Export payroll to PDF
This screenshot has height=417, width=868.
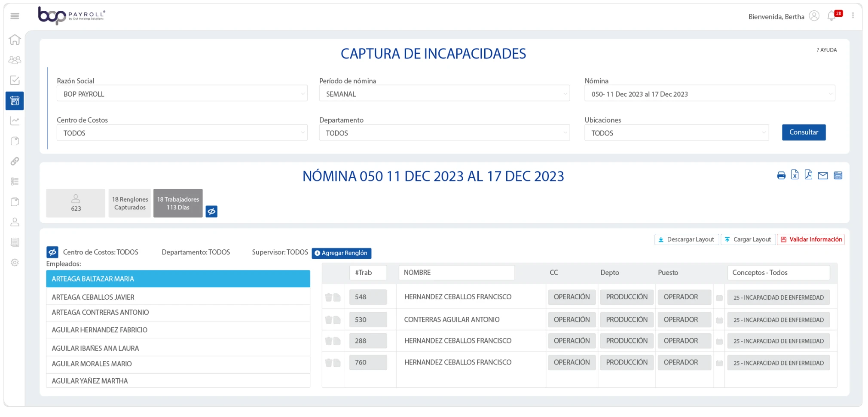coord(808,175)
